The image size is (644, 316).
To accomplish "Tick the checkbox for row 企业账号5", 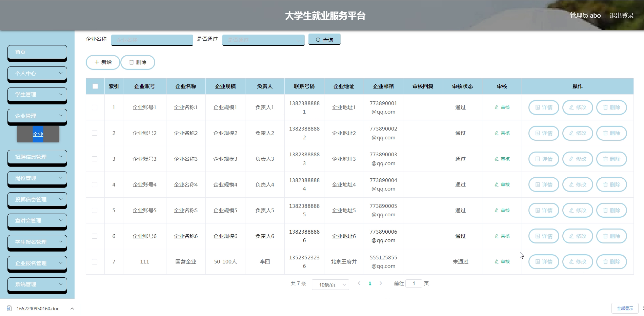I will tap(95, 211).
